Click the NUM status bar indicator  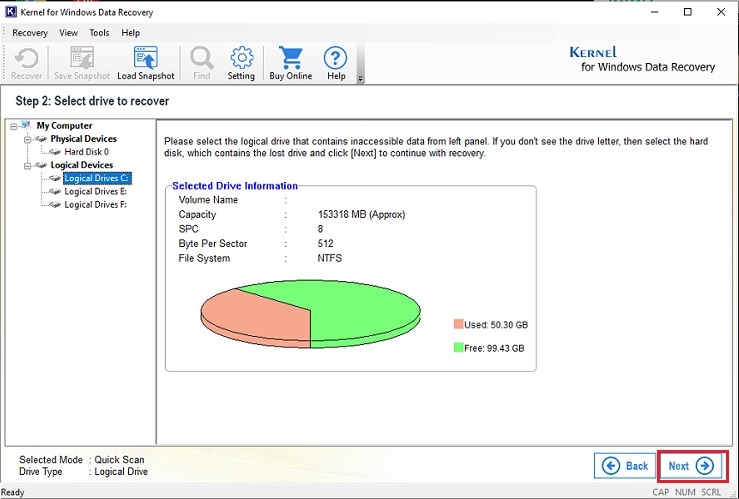pos(685,492)
